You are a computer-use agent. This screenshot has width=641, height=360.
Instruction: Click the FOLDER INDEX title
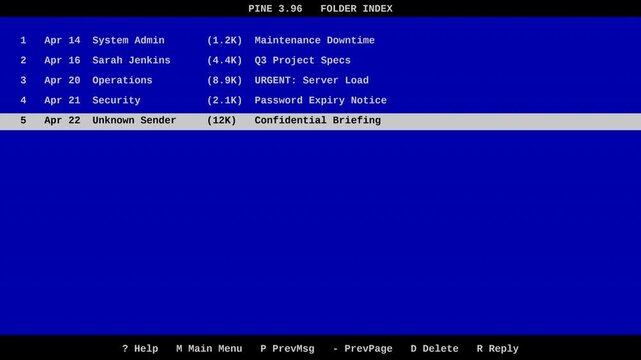click(356, 9)
